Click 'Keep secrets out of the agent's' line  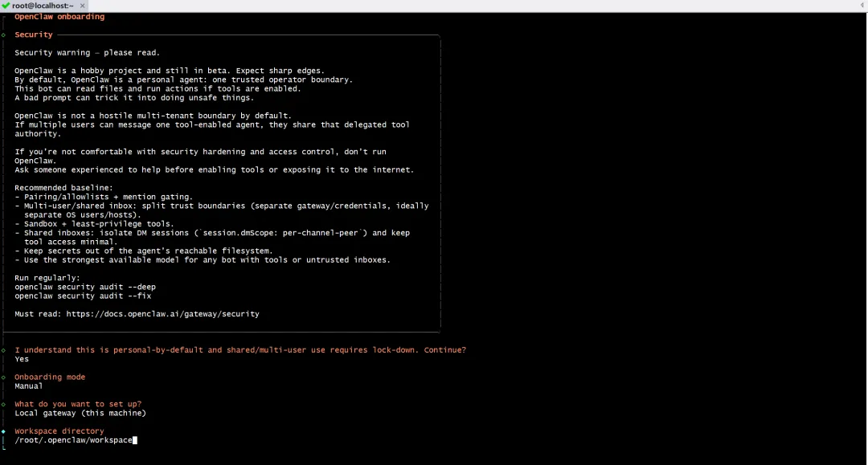(143, 251)
